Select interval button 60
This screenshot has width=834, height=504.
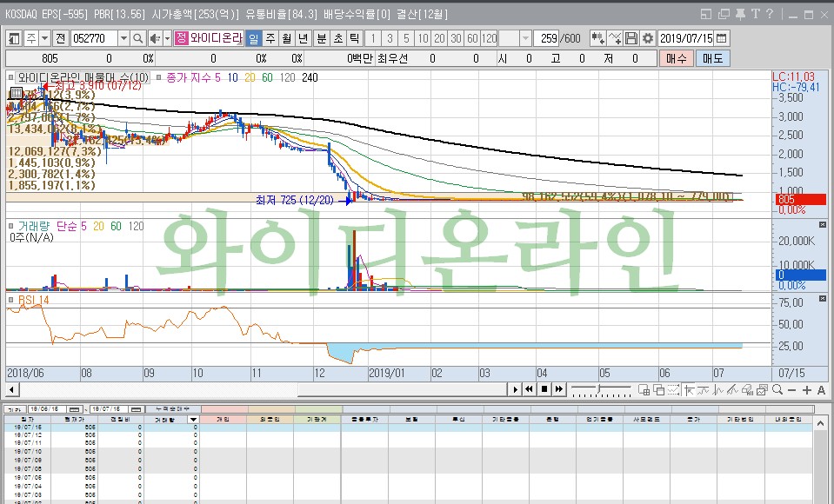coord(471,38)
